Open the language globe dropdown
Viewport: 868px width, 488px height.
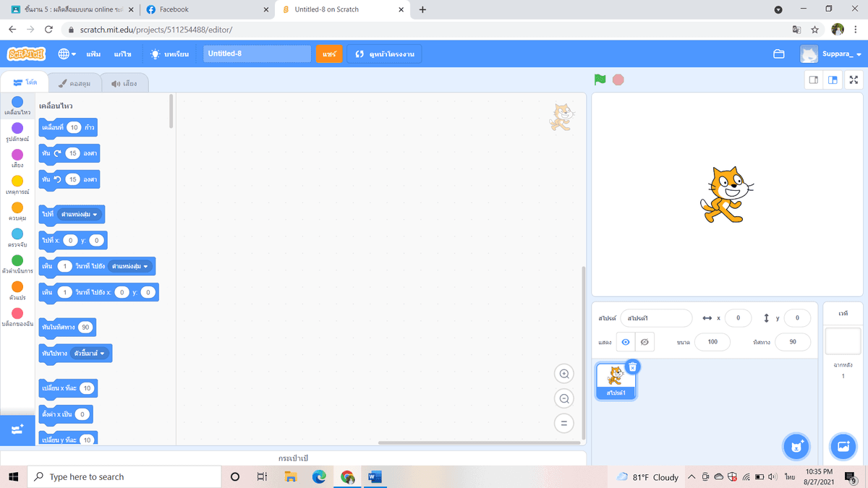64,53
